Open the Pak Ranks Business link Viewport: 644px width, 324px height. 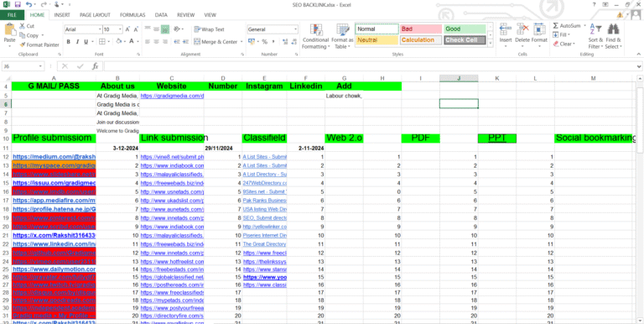click(x=264, y=201)
